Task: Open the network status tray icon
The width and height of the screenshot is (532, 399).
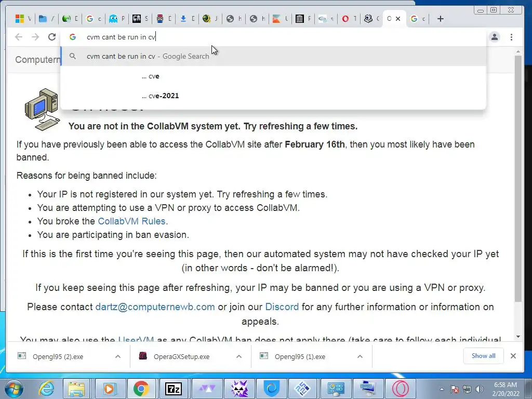Action: point(467,389)
